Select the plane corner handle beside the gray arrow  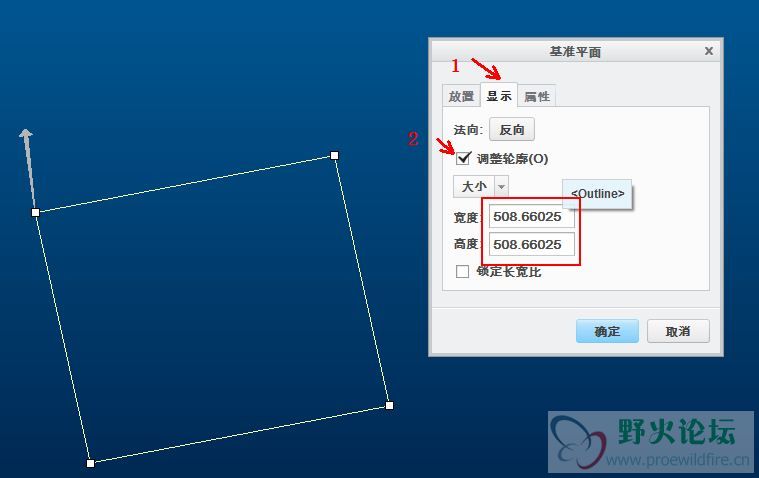tap(35, 212)
